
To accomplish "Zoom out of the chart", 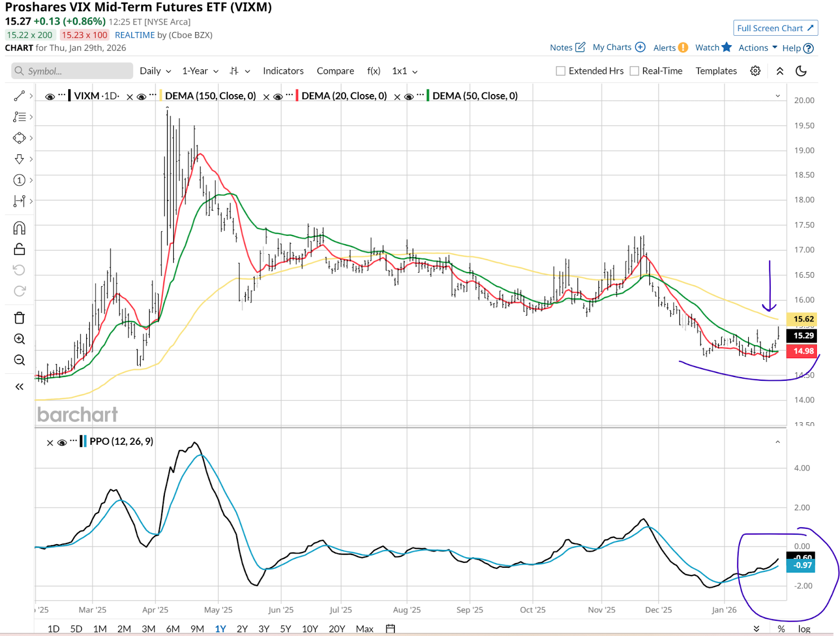I will pyautogui.click(x=19, y=360).
